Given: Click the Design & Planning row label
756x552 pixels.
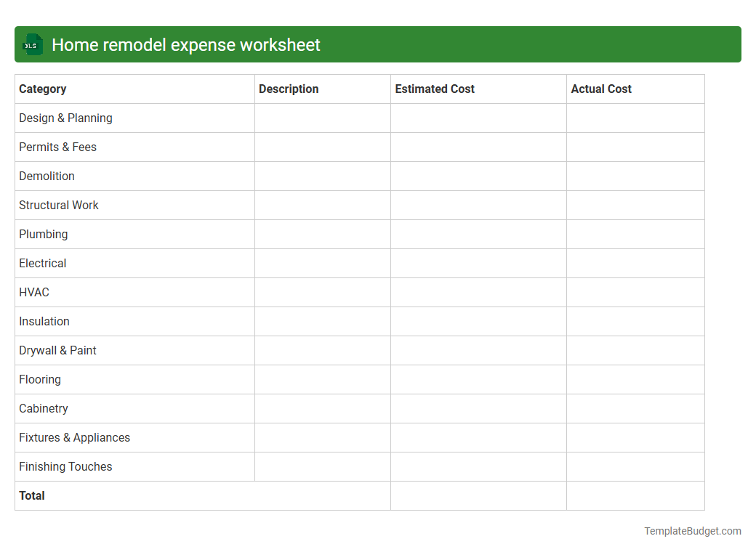Looking at the screenshot, I should click(x=65, y=118).
